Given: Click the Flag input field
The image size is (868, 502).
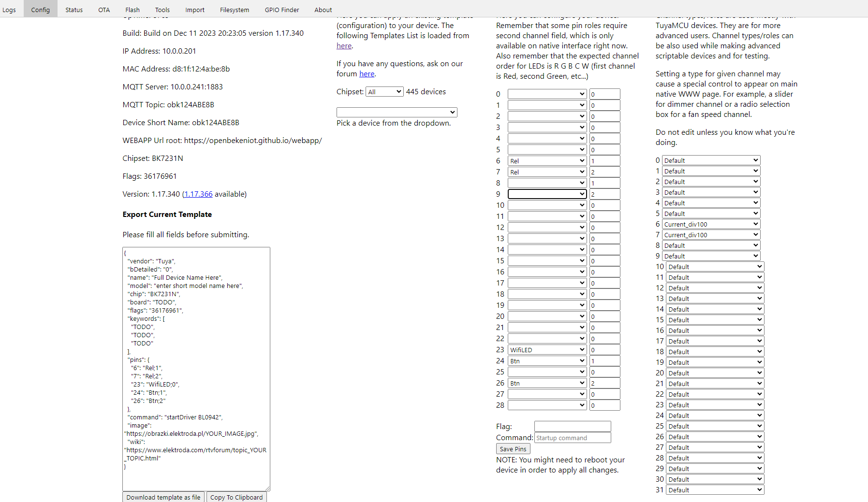Looking at the screenshot, I should click(573, 427).
